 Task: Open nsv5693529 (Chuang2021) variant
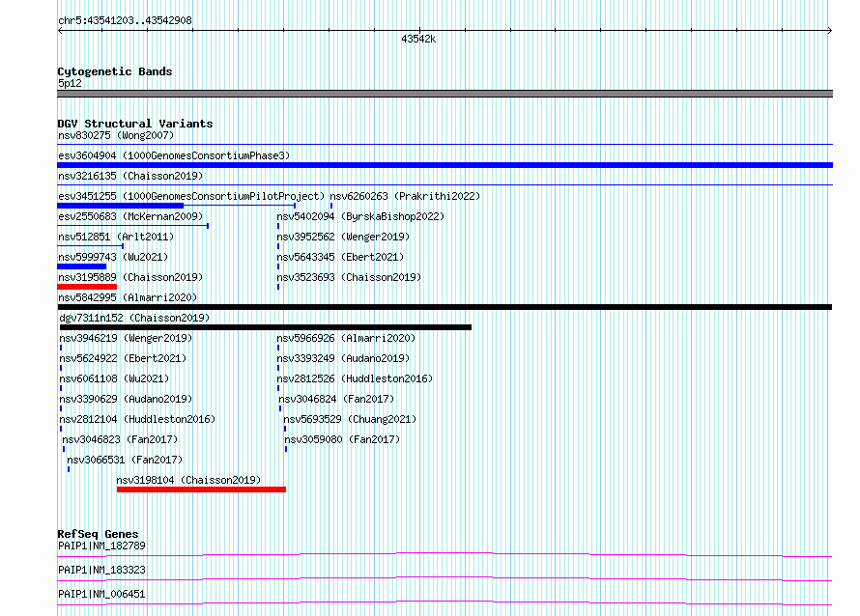point(350,419)
